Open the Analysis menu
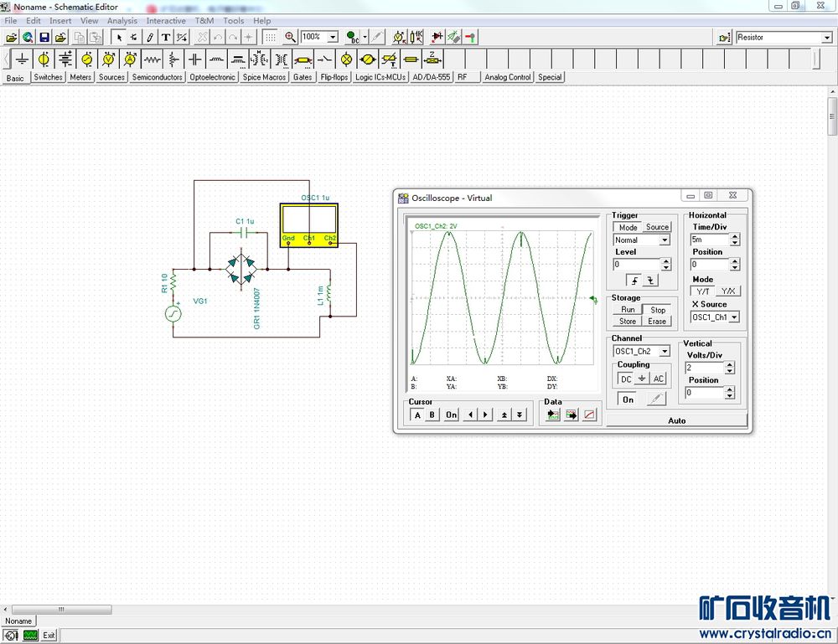This screenshot has width=838, height=644. click(x=122, y=21)
